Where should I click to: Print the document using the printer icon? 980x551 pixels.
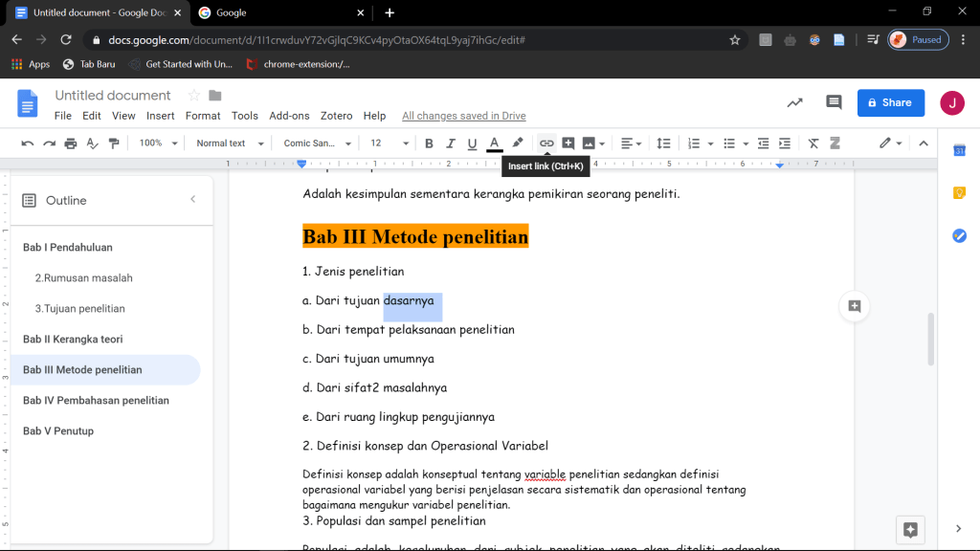click(71, 143)
